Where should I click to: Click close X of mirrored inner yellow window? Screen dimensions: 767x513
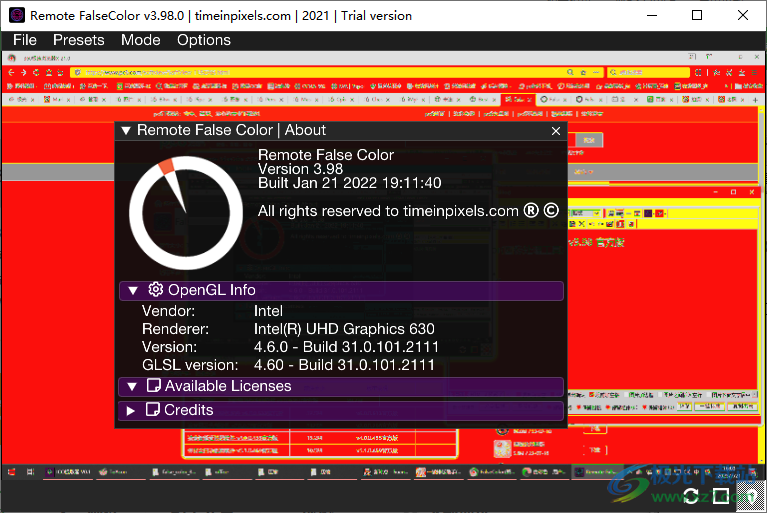752,192
